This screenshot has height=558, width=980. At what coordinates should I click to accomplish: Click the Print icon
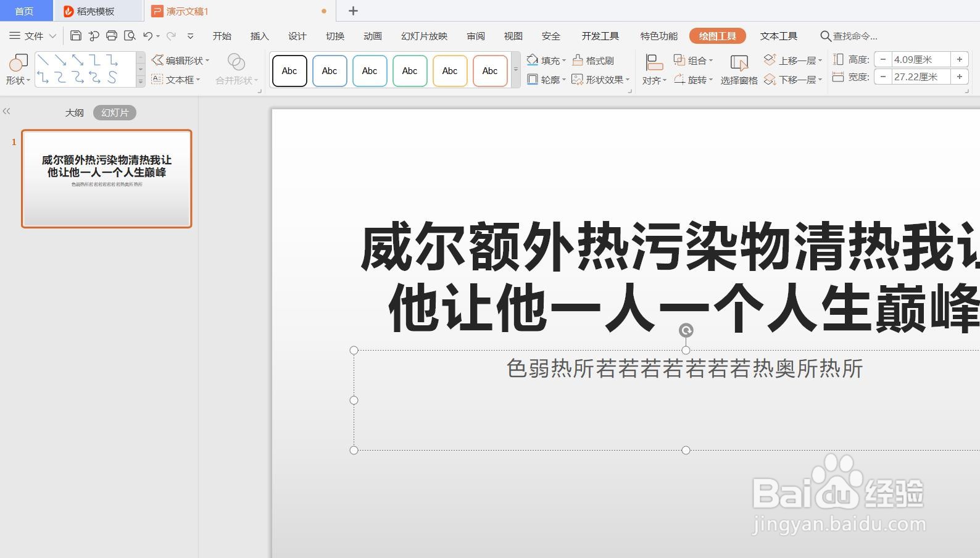(x=112, y=36)
